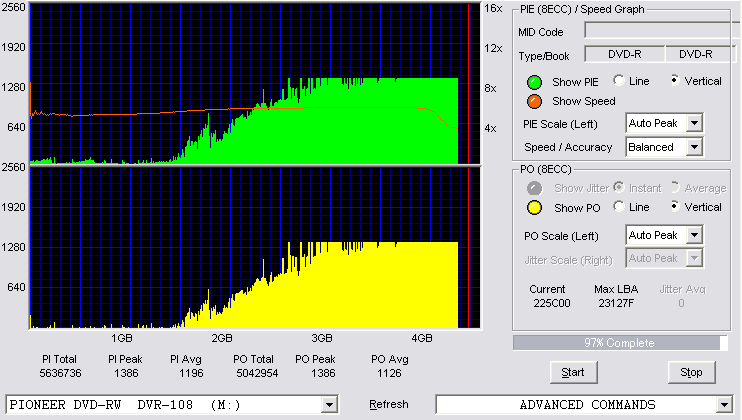Click the Balanced speed/accuracy combo box
This screenshot has width=742, height=420.
[664, 147]
